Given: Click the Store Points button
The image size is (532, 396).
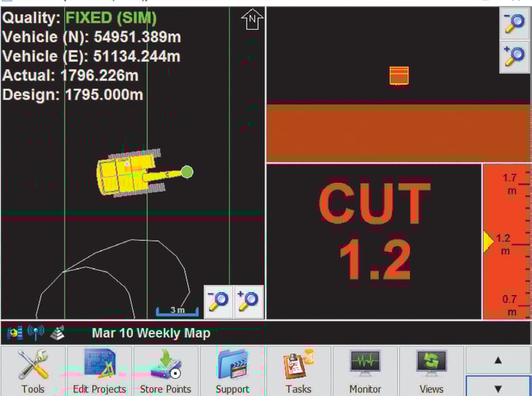Looking at the screenshot, I should (166, 371).
